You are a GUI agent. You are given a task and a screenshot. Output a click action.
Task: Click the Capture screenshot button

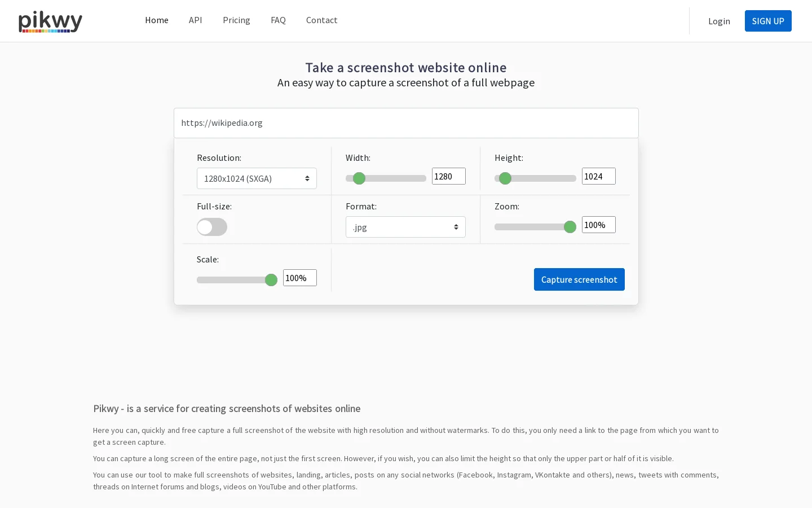[579, 279]
